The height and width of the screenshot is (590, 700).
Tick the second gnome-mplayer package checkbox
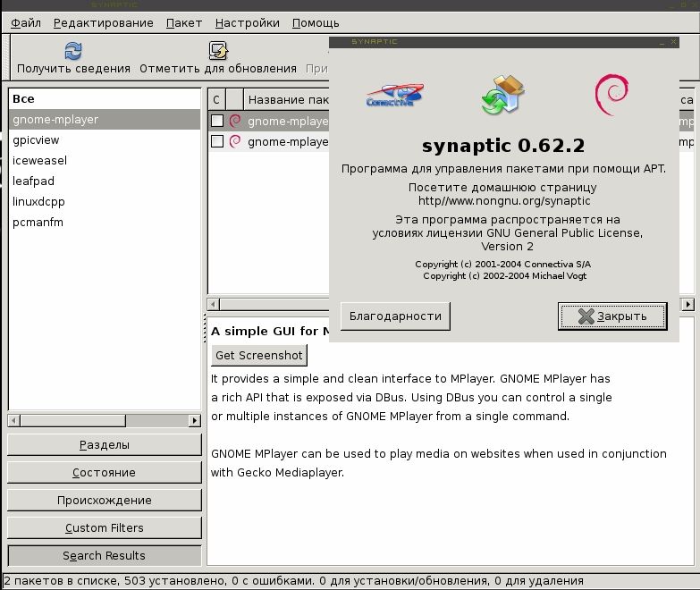click(217, 141)
